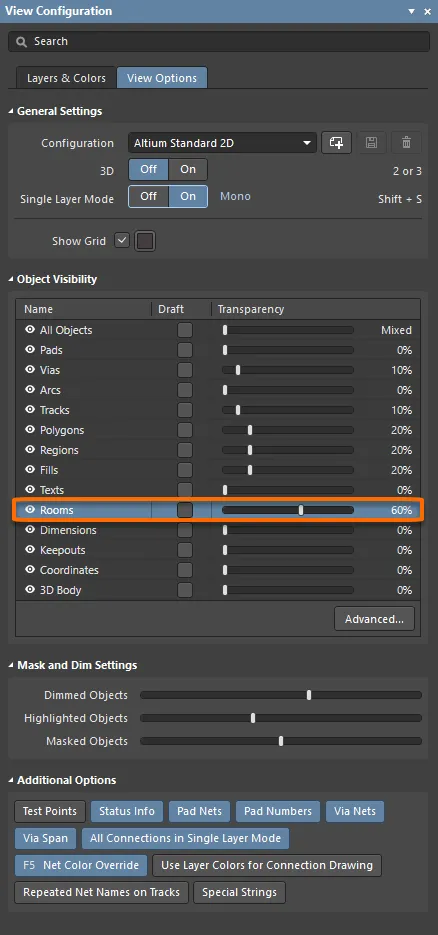Turn 3D mode On
Viewport: 438px width, 935px height.
coord(188,169)
